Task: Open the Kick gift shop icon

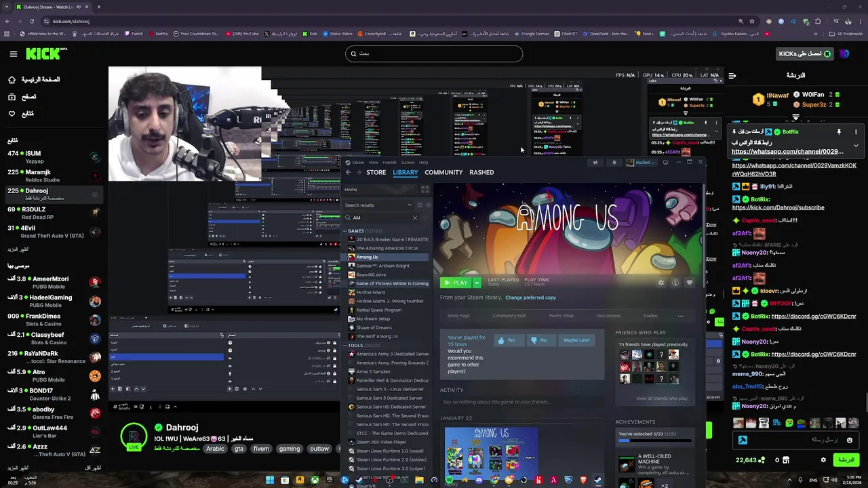Action: coord(785,460)
